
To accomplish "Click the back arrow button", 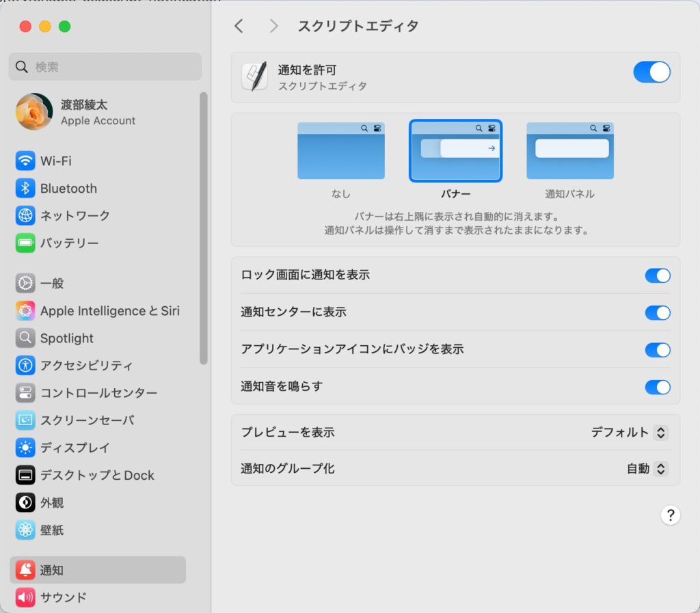I will (x=239, y=26).
